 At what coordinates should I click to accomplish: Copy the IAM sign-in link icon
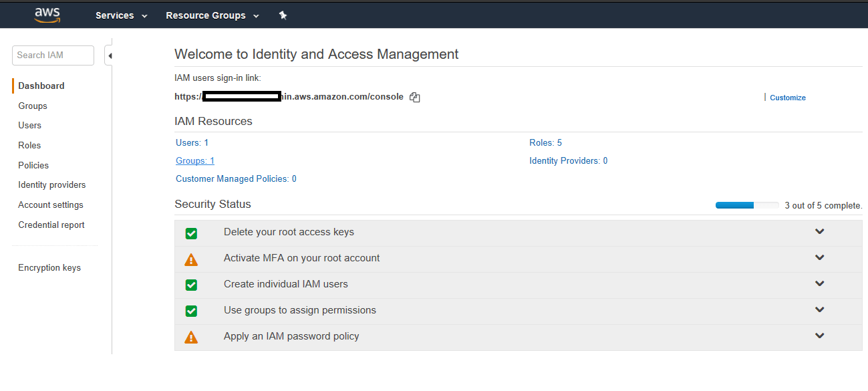[x=415, y=97]
